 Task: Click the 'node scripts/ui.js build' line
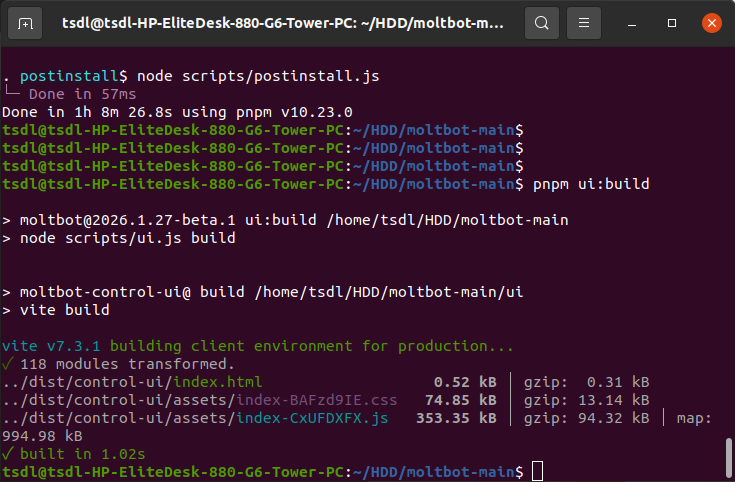pos(127,238)
